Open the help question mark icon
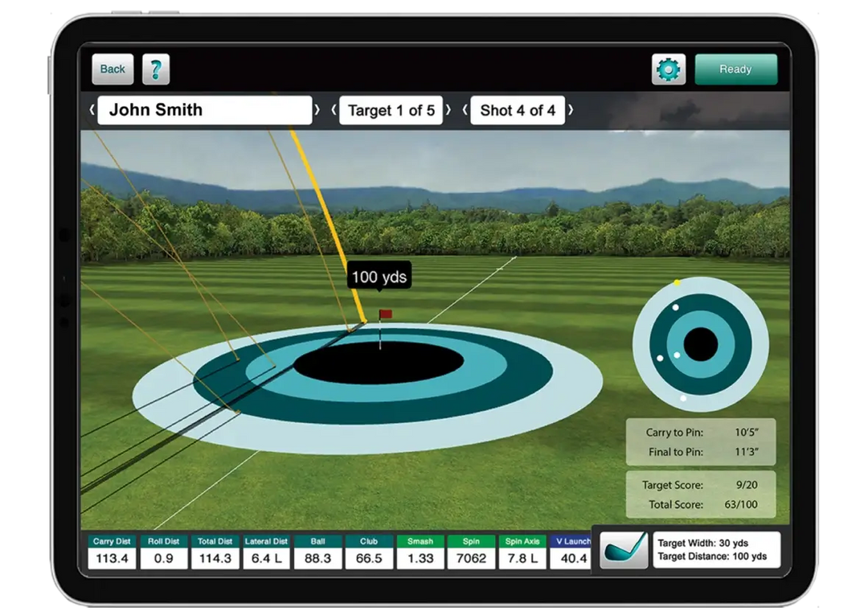 (x=156, y=69)
